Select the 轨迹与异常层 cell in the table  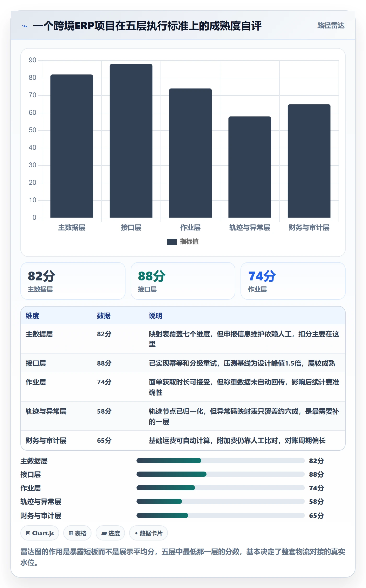46,411
